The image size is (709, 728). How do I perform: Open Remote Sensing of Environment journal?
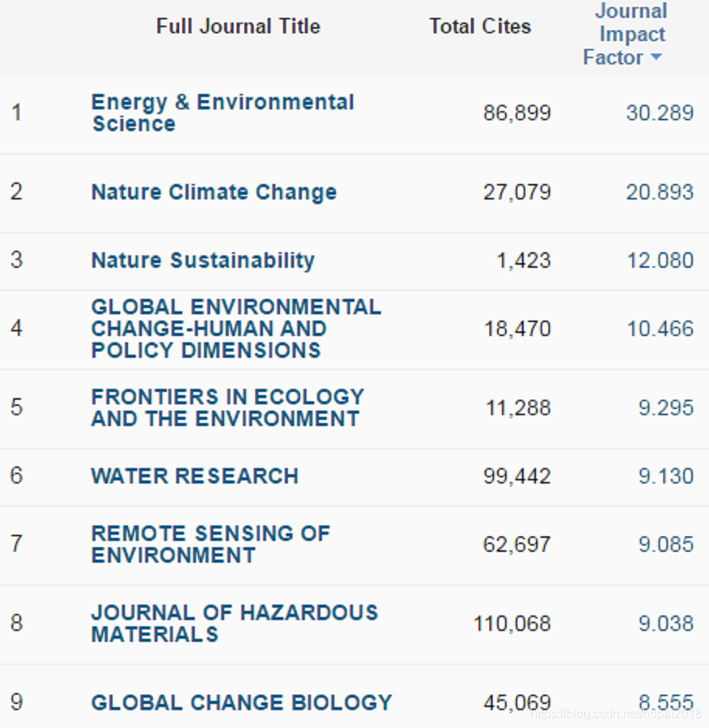[211, 544]
